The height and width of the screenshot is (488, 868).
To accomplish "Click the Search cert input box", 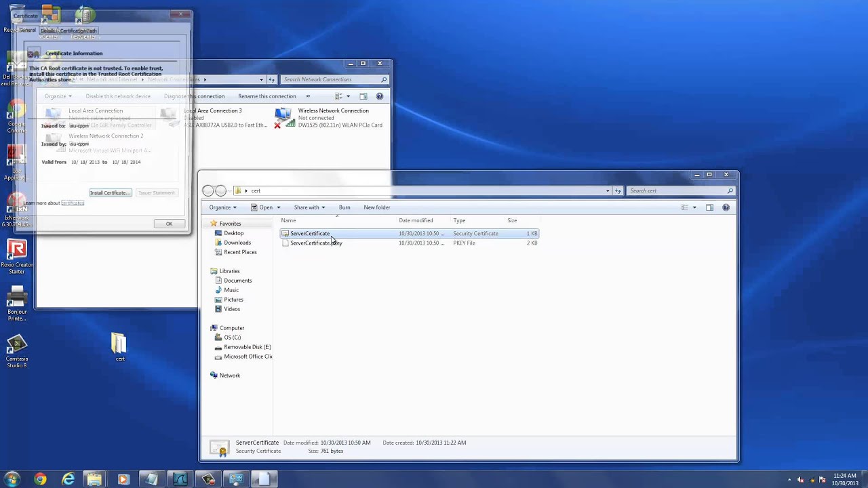I will [x=681, y=190].
